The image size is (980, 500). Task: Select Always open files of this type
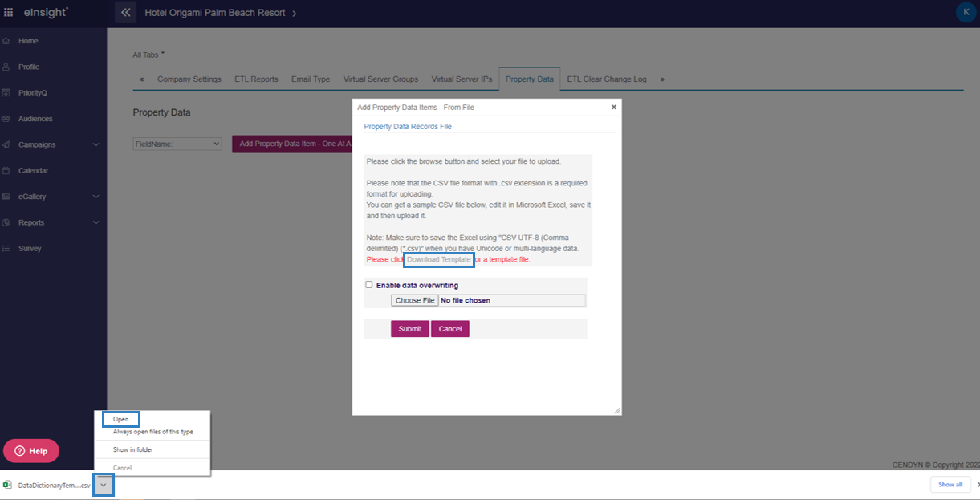point(152,432)
